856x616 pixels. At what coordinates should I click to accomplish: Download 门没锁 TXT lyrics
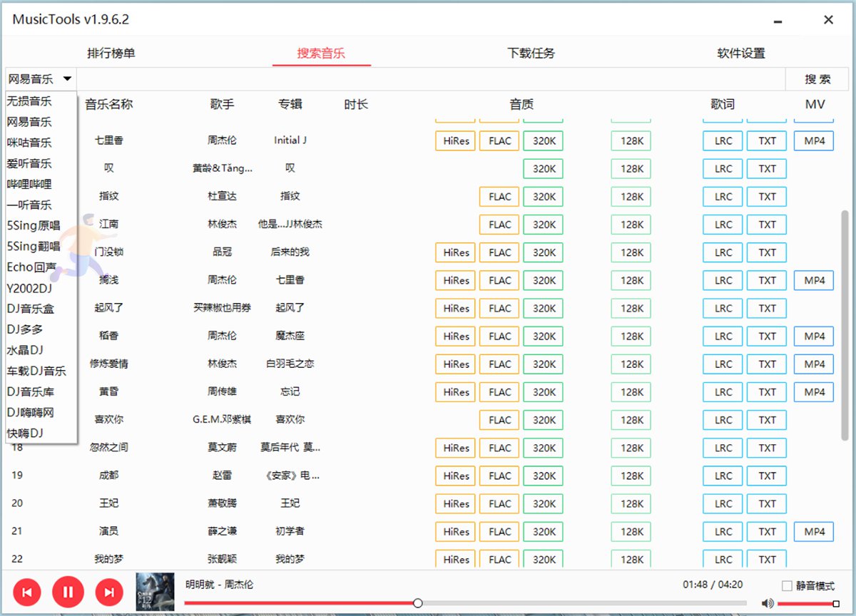[767, 252]
